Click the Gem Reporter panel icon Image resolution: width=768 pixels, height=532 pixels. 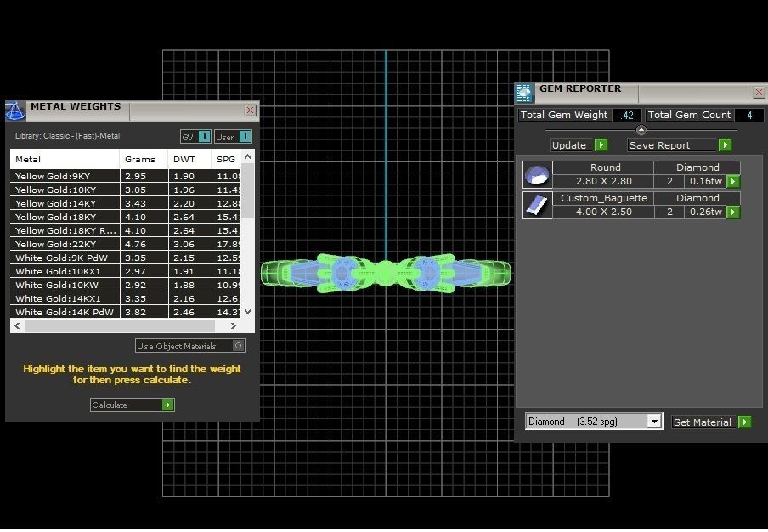pos(524,93)
